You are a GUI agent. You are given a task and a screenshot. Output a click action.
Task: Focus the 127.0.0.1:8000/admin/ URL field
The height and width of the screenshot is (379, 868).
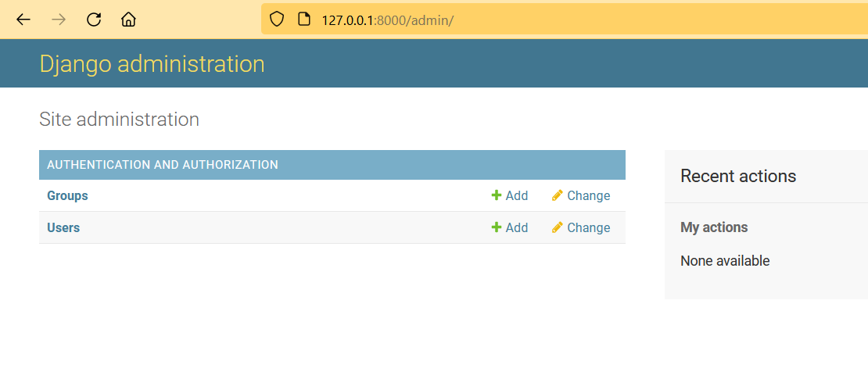[547, 20]
